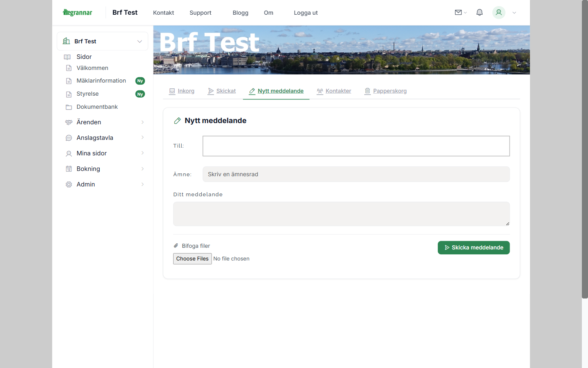
Task: Click the people icon on Kontakter tab
Action: point(320,91)
